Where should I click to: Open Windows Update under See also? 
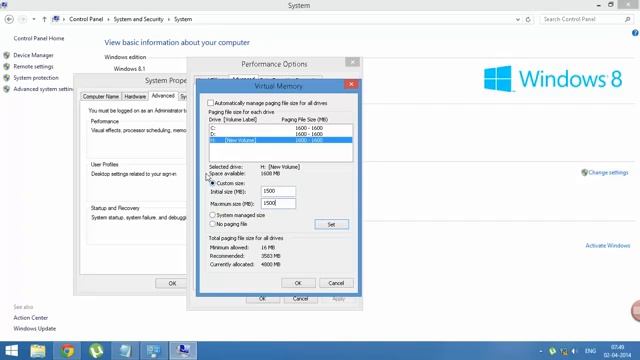[35, 329]
